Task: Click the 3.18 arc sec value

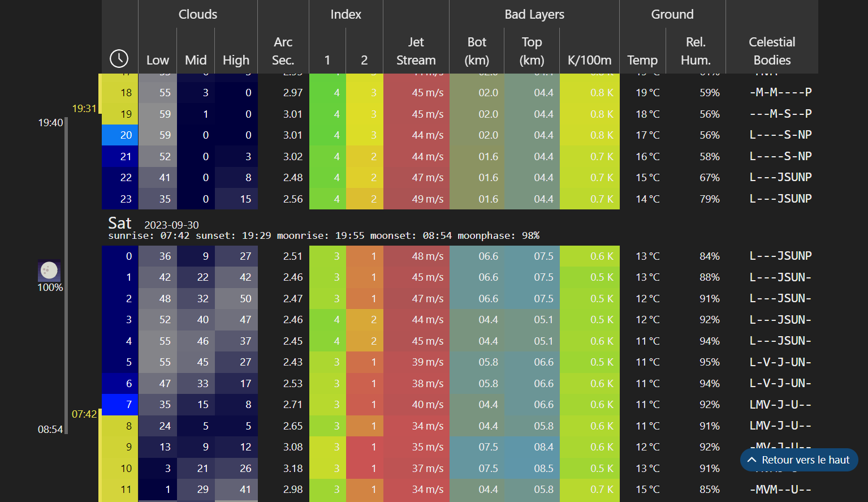Action: click(x=293, y=469)
